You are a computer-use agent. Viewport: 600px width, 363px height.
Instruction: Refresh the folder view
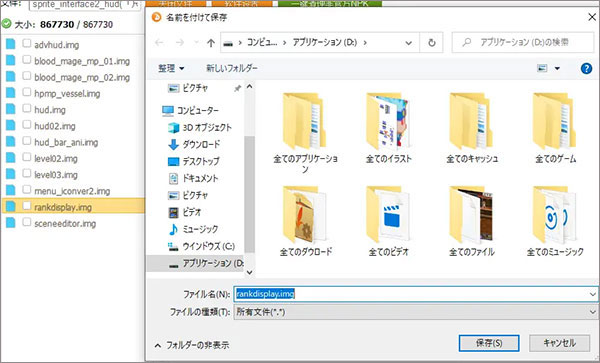(x=432, y=42)
